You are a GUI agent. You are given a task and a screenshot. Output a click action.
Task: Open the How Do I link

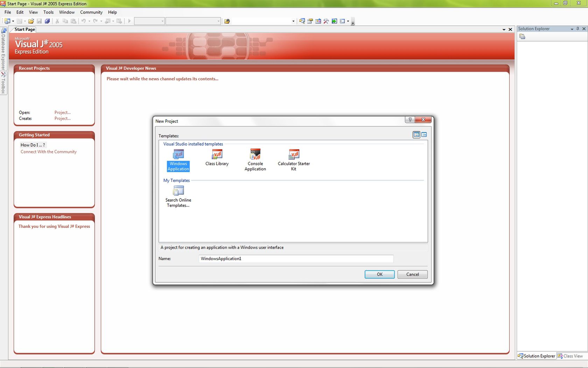pos(33,145)
